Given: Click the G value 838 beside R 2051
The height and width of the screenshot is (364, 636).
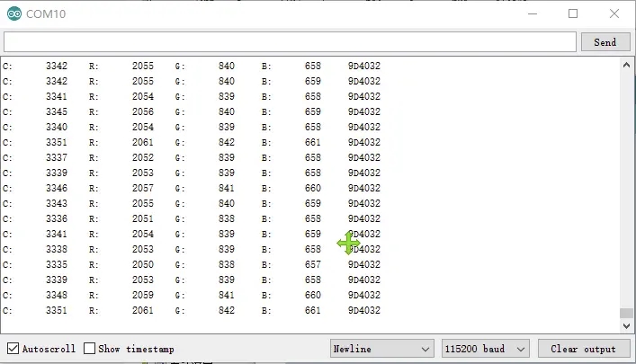Looking at the screenshot, I should (x=226, y=218).
